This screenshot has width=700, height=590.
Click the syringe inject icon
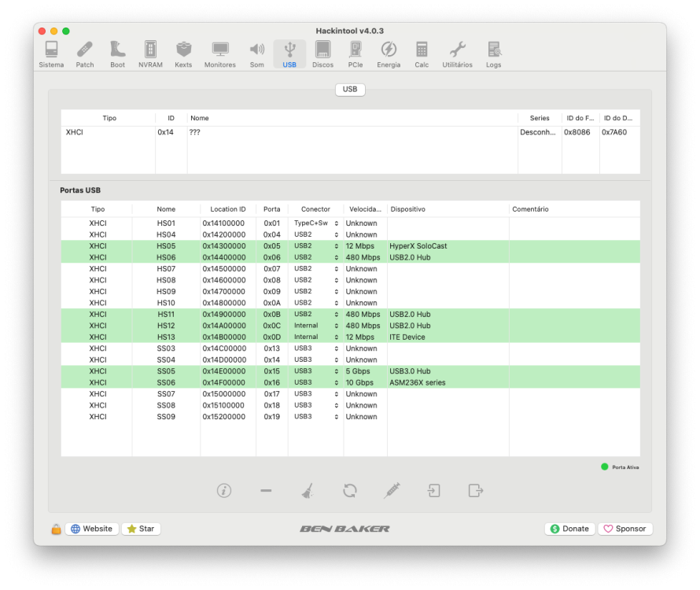click(x=392, y=490)
